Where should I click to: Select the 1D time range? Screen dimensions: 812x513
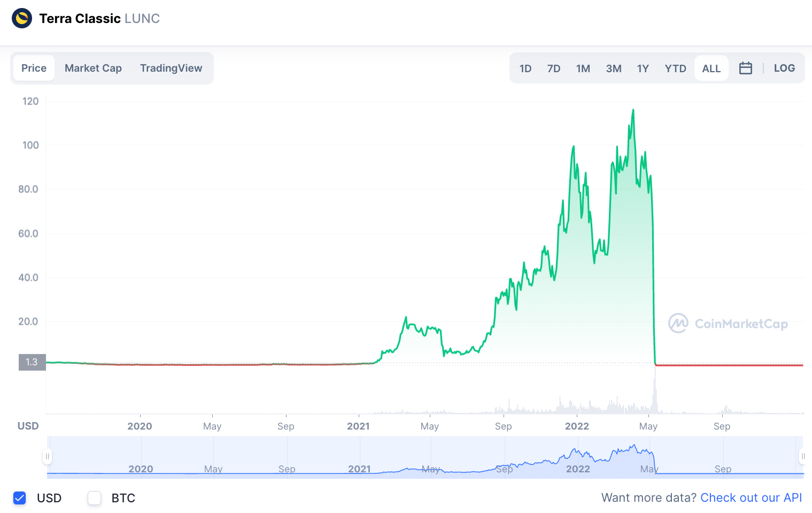coord(525,68)
